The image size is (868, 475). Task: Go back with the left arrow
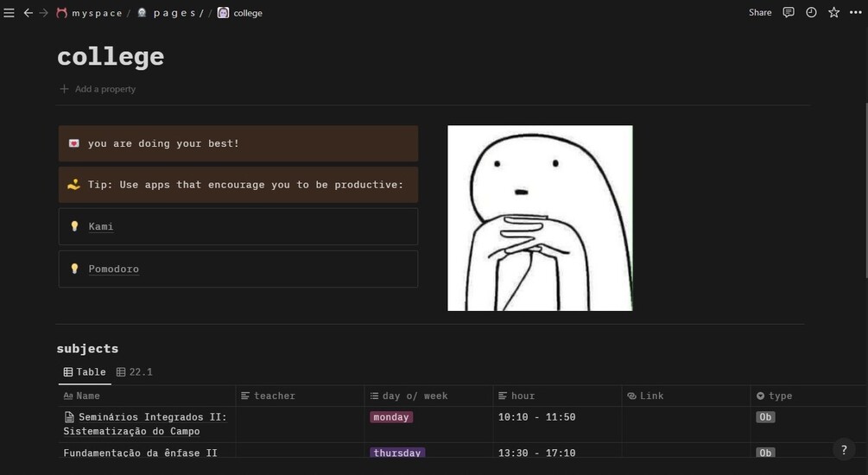28,13
